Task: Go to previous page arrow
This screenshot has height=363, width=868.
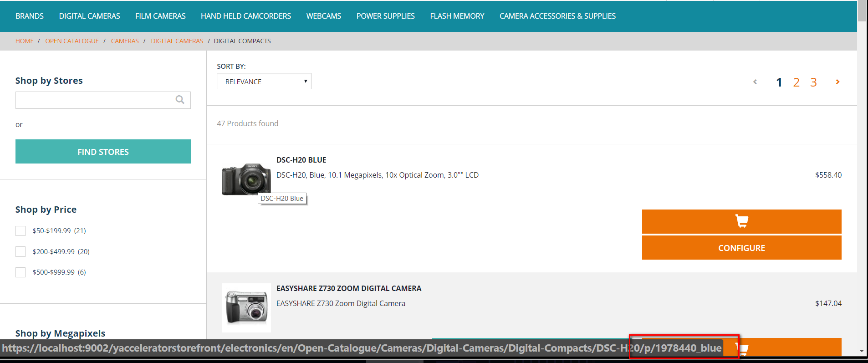Action: pos(755,82)
